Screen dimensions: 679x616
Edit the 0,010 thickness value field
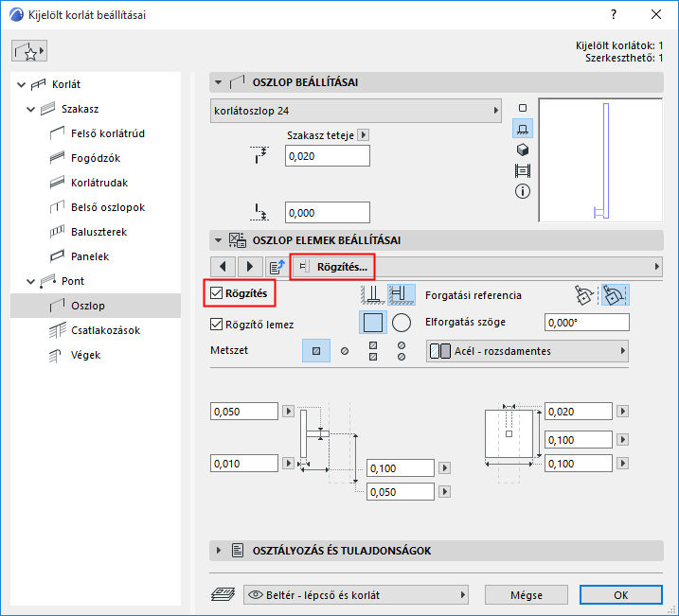pyautogui.click(x=243, y=464)
